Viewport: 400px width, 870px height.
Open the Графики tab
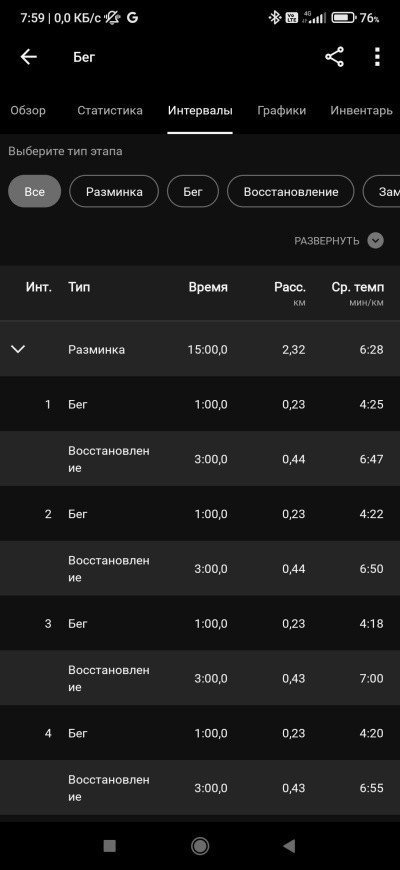click(x=281, y=110)
